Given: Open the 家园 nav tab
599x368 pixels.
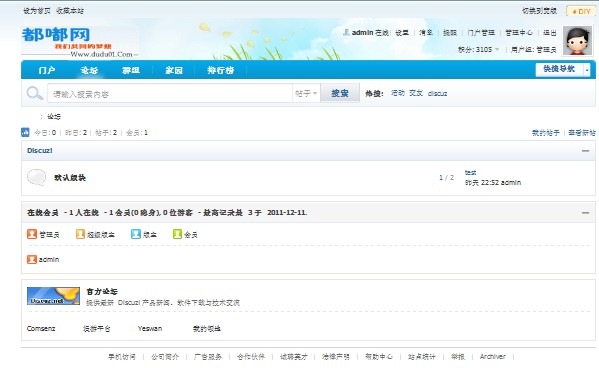Looking at the screenshot, I should tap(174, 70).
